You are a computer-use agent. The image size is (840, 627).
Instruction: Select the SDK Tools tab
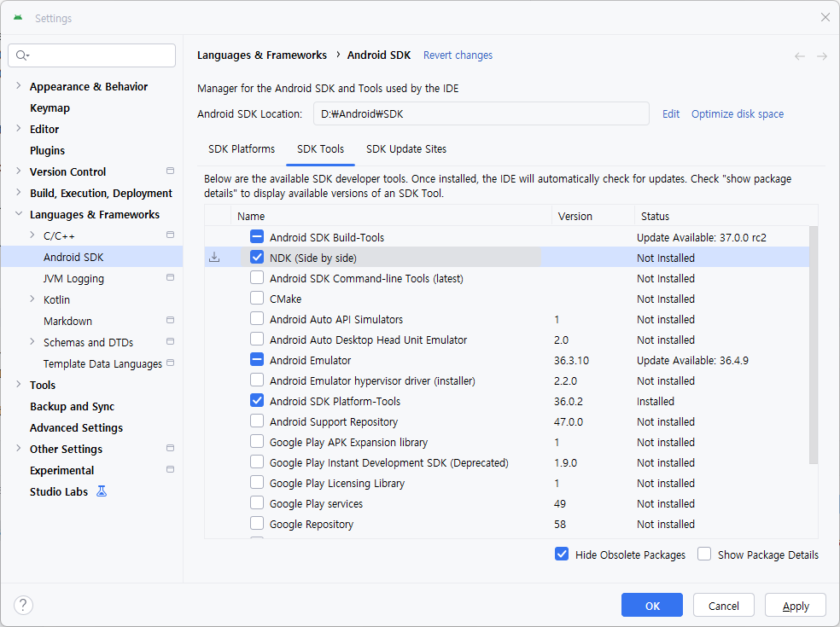pyautogui.click(x=320, y=149)
